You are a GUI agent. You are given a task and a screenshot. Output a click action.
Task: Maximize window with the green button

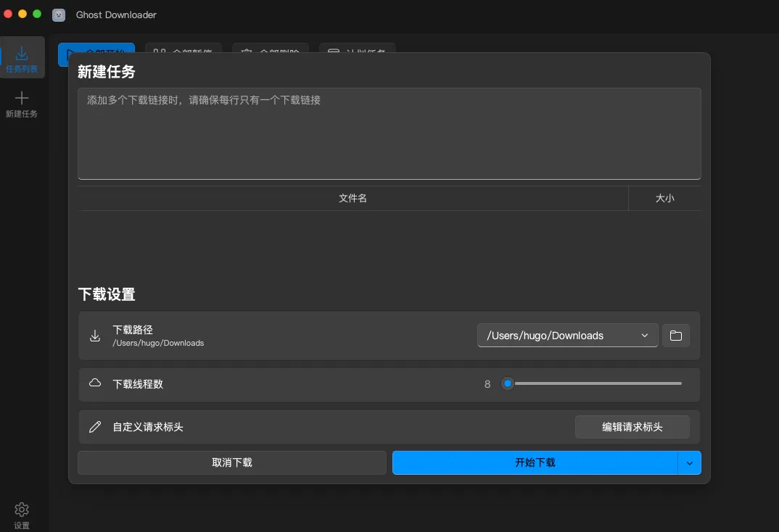tap(37, 14)
